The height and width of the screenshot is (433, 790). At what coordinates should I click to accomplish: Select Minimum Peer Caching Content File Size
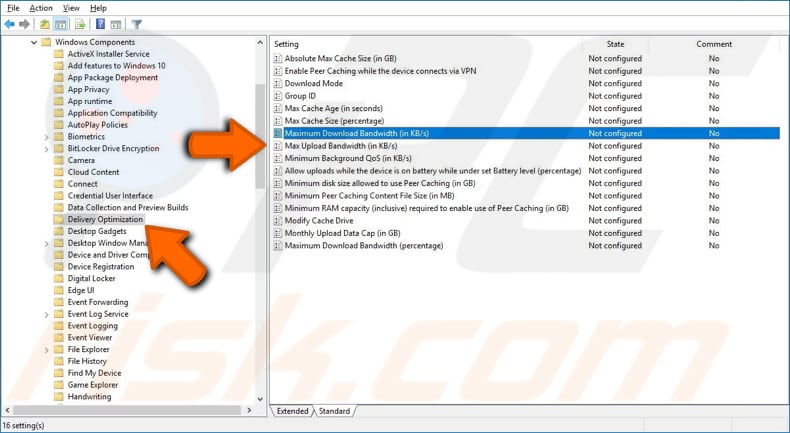click(369, 196)
